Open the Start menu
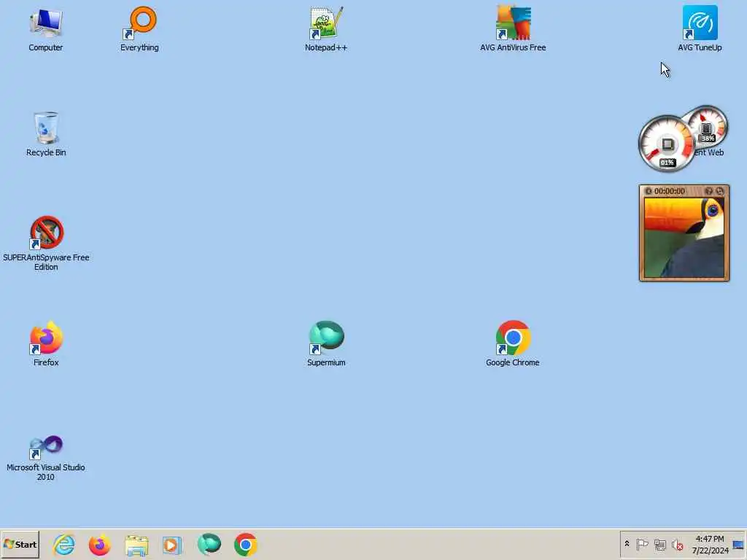The width and height of the screenshot is (747, 560). (x=20, y=544)
